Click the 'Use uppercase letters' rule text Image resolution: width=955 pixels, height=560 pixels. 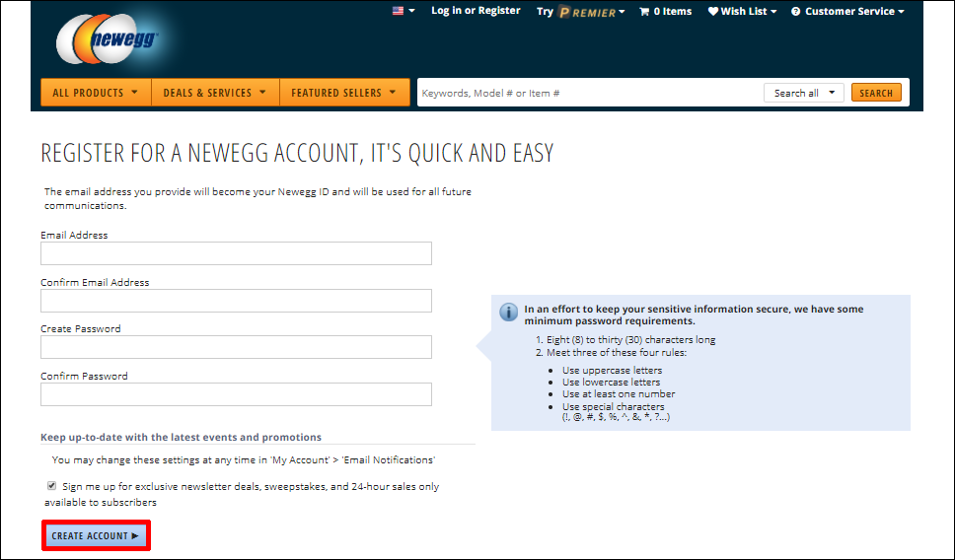pos(612,370)
